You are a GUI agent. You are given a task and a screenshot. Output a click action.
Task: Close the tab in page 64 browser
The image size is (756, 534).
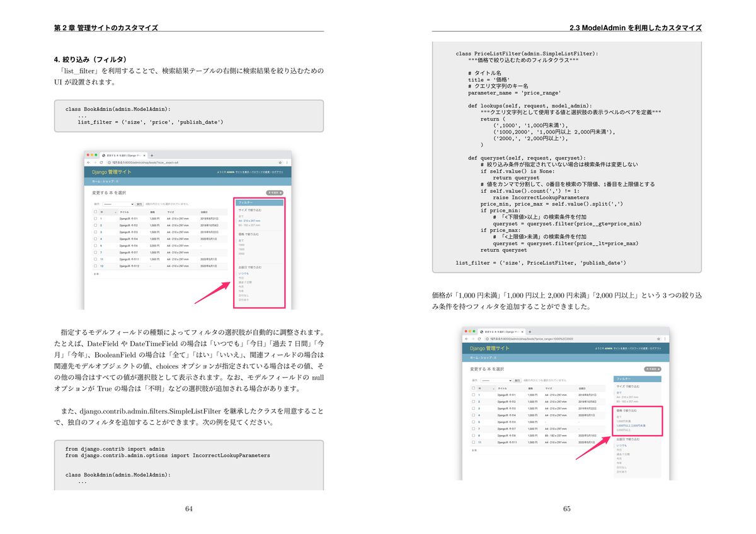coord(144,156)
